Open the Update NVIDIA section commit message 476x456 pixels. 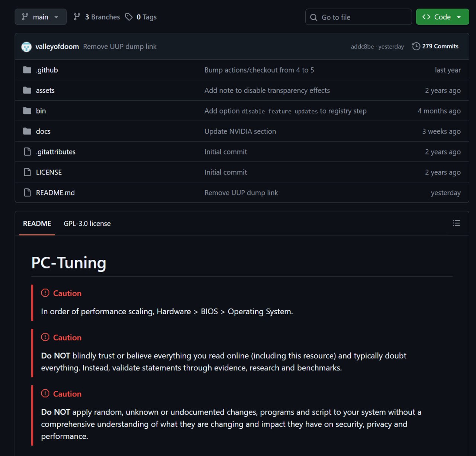coord(240,131)
